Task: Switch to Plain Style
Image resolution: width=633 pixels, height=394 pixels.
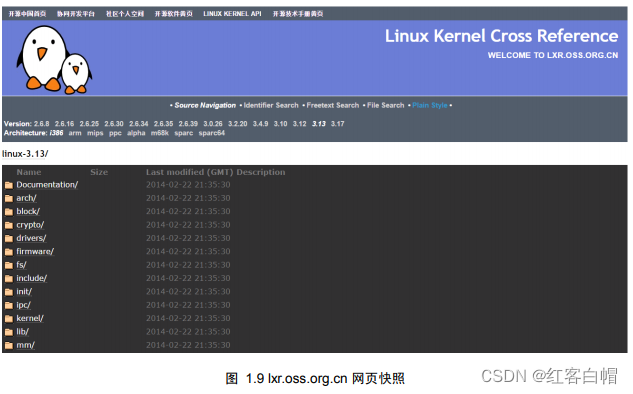Action: tap(430, 105)
